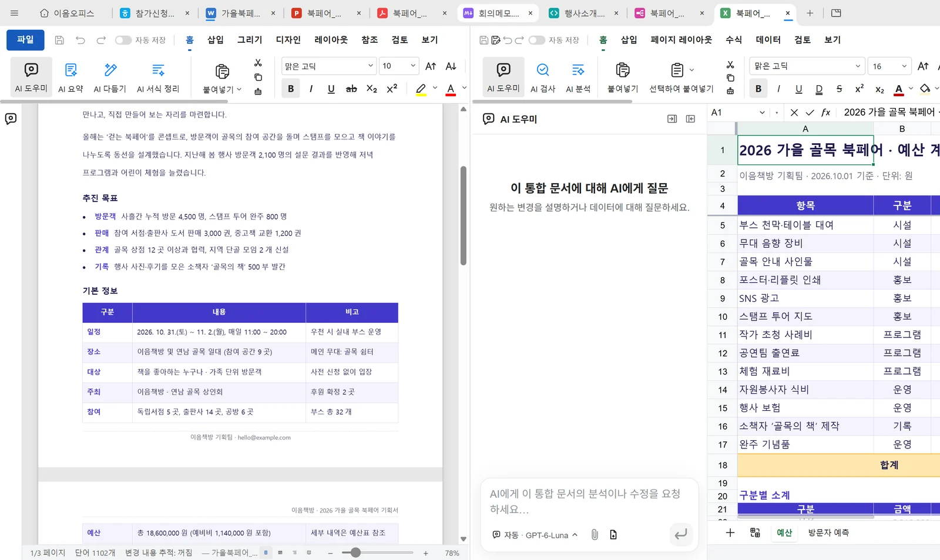Switch to the 방문자 예측 sheet tab

[828, 532]
